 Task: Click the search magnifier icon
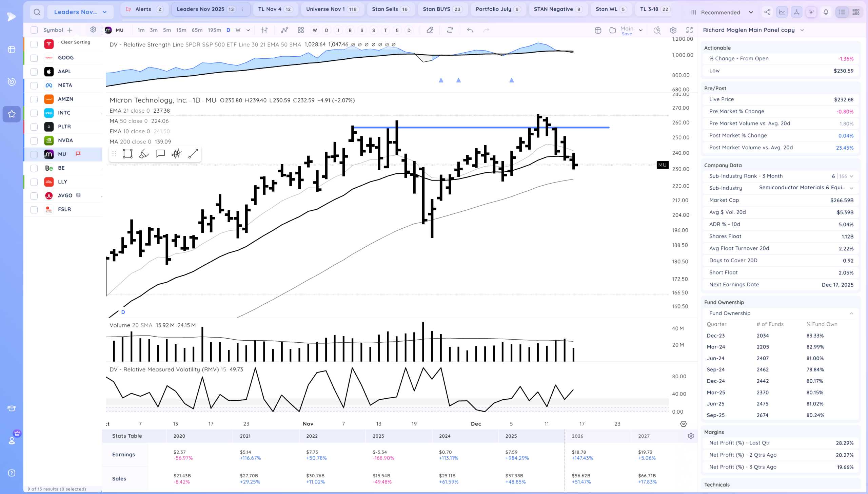click(37, 12)
